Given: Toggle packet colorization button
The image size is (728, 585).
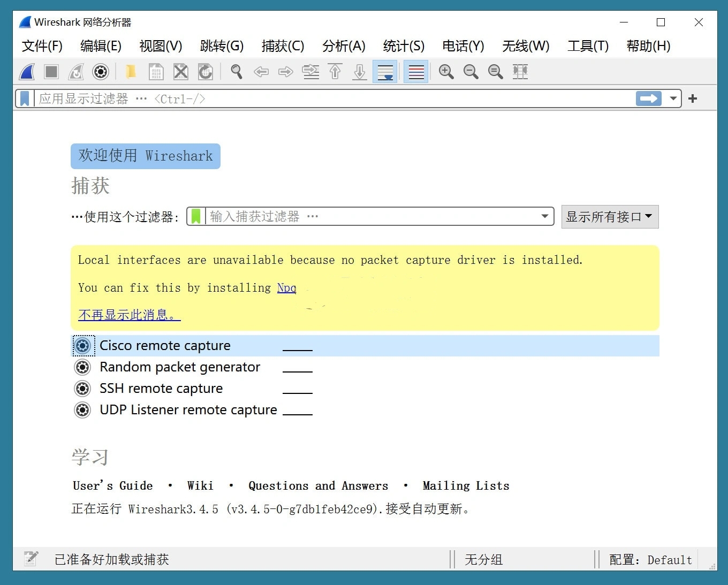Looking at the screenshot, I should tap(416, 72).
